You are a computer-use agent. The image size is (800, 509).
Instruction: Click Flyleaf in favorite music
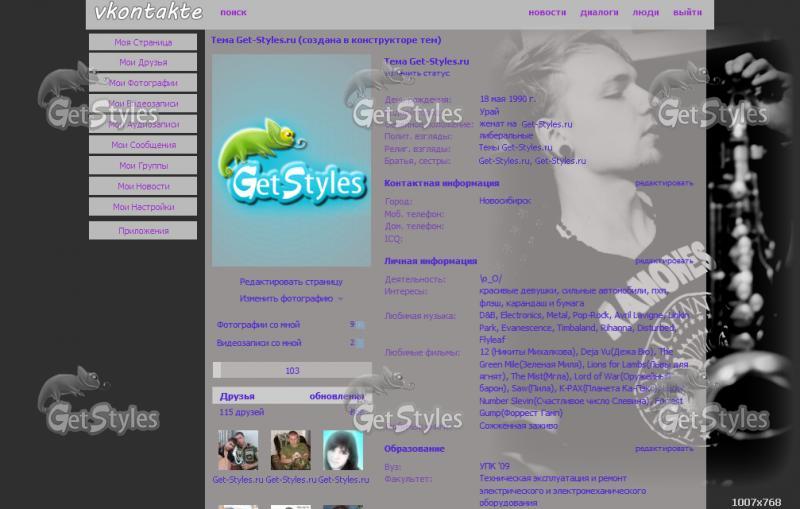click(492, 340)
